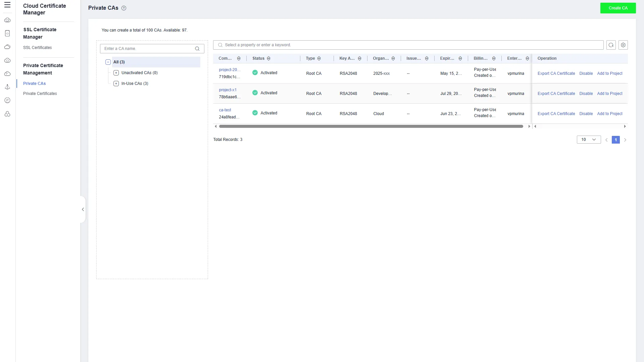Sort by Issuer column
This screenshot has width=644, height=362.
427,58
